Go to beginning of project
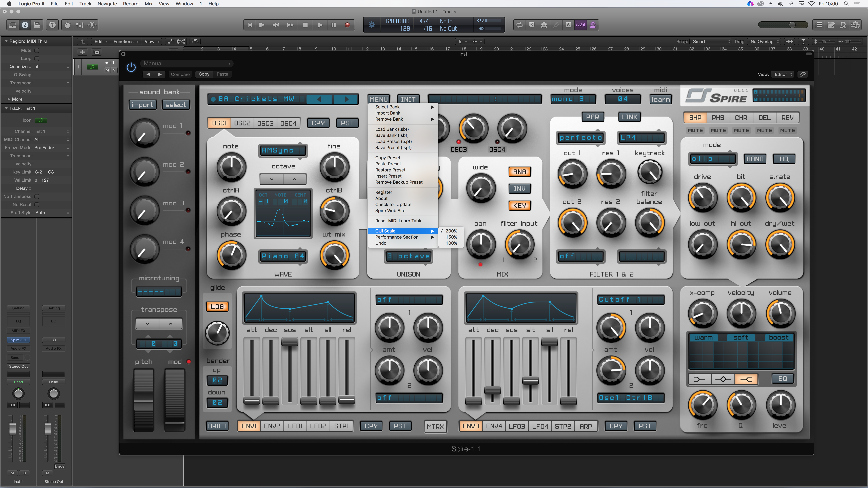868x488 pixels. pyautogui.click(x=250, y=25)
